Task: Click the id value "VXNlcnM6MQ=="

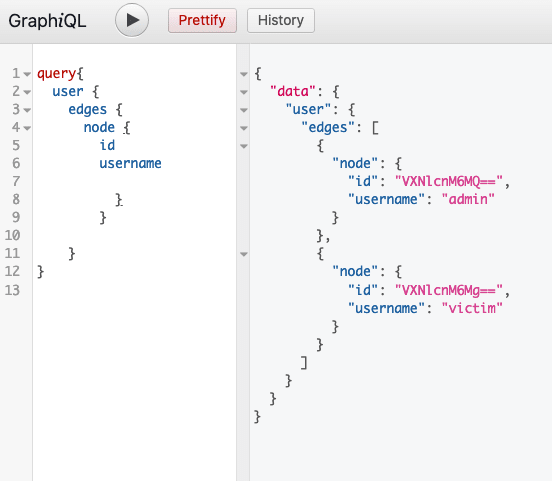Action: click(449, 181)
